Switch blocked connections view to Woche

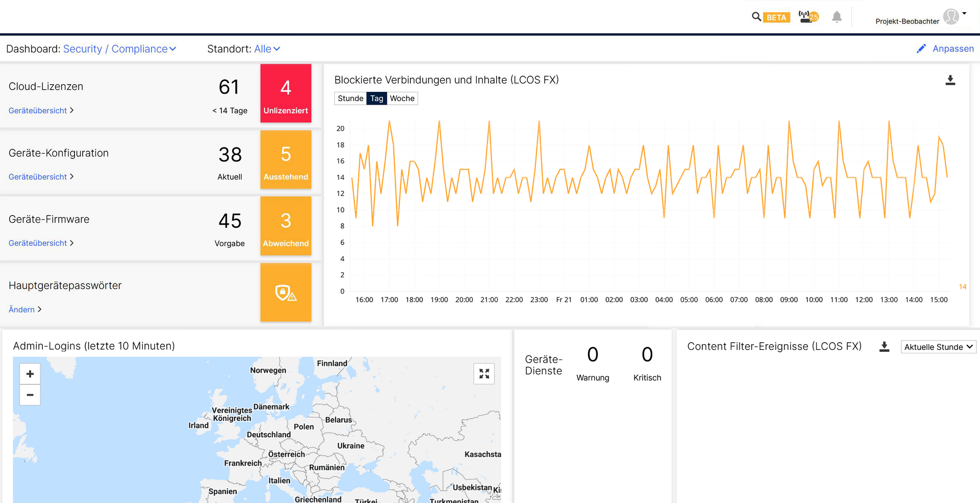point(402,98)
